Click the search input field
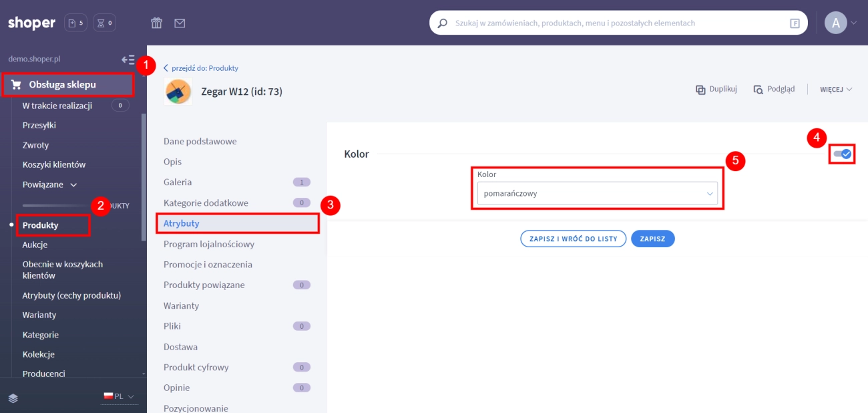 coord(614,23)
